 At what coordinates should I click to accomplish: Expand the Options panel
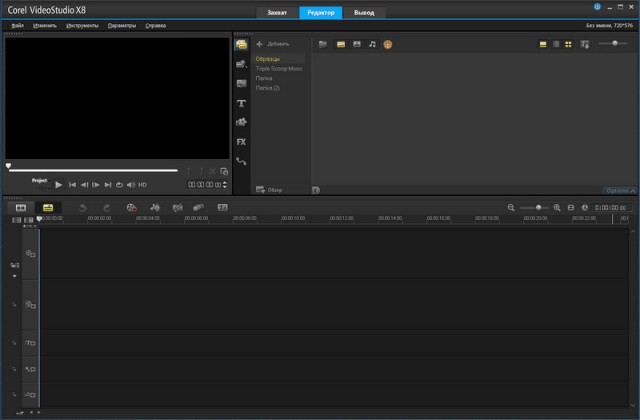tap(620, 191)
